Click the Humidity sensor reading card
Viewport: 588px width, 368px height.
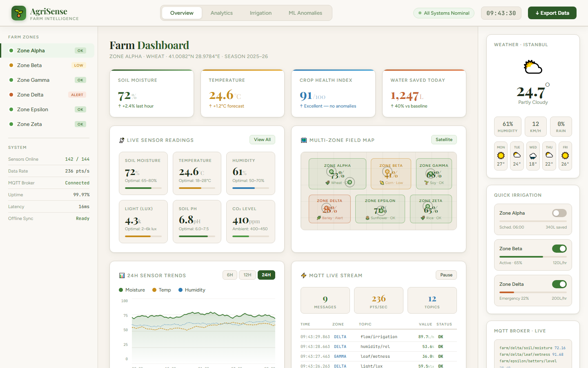(x=251, y=173)
